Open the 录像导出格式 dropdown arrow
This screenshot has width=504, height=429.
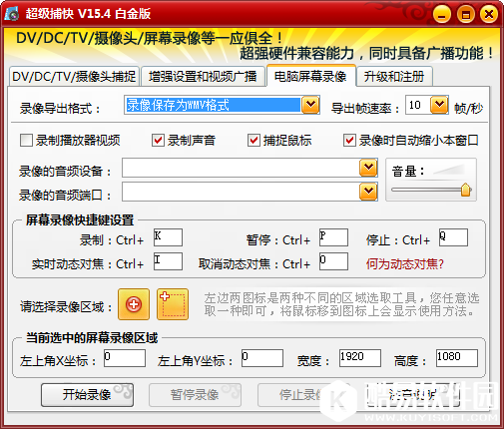pos(310,105)
